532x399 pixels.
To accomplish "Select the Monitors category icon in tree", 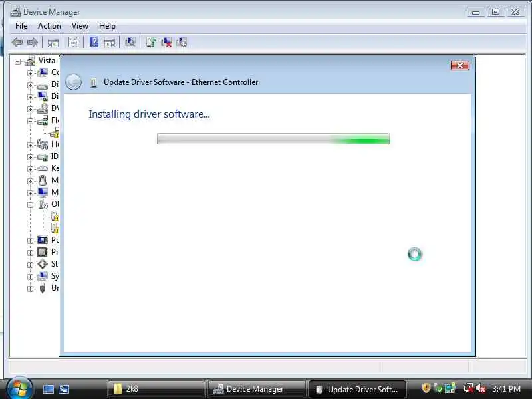I will click(x=43, y=192).
